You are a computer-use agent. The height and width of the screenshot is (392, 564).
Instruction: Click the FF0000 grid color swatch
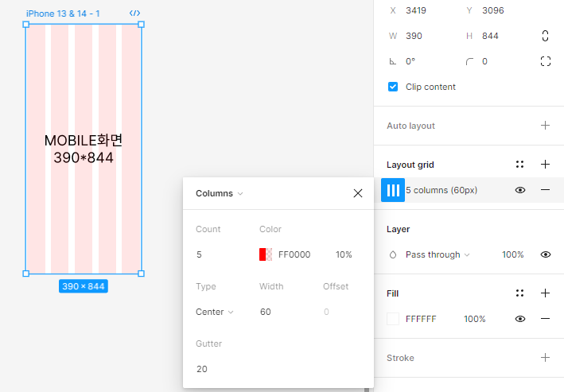pyautogui.click(x=266, y=254)
